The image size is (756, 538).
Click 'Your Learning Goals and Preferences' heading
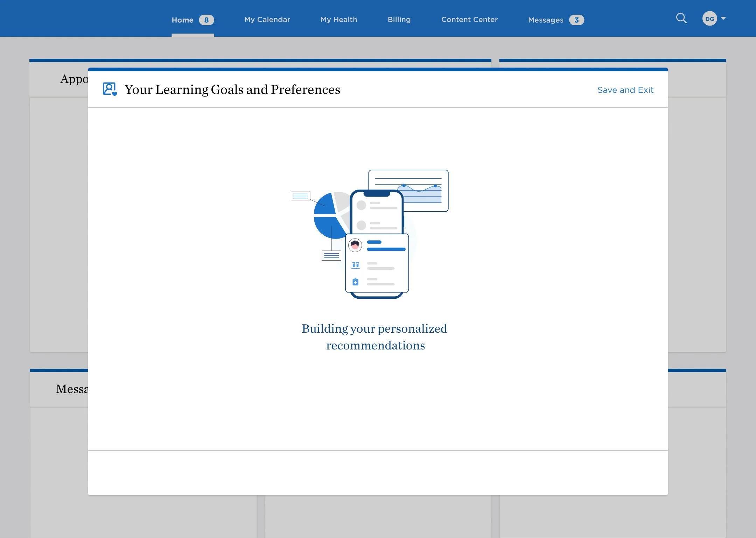pyautogui.click(x=232, y=90)
